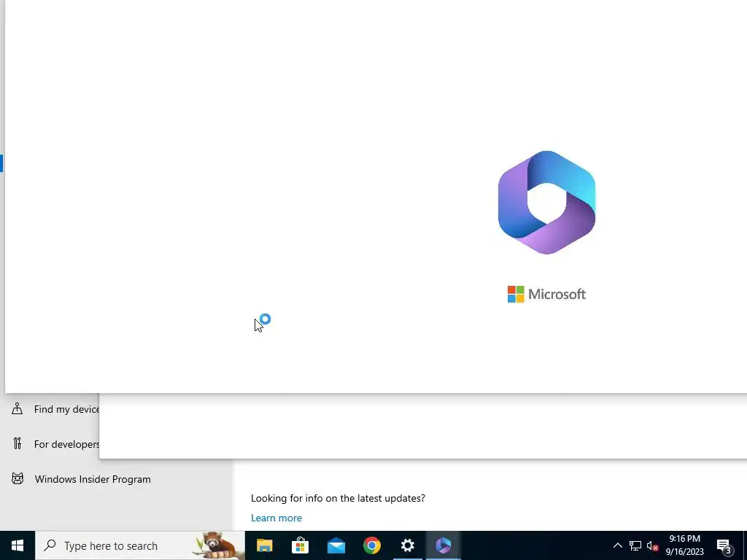Click the Type here to search box
This screenshot has height=560, width=747.
click(139, 545)
